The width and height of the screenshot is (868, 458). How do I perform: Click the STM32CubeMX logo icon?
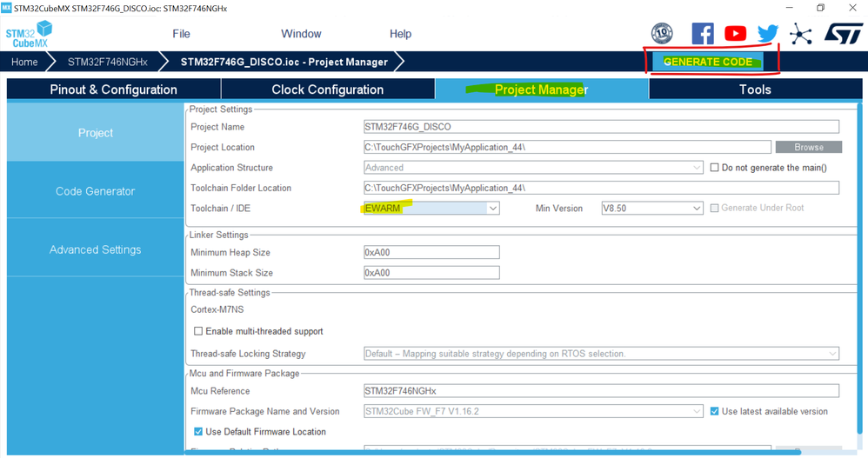pos(30,34)
